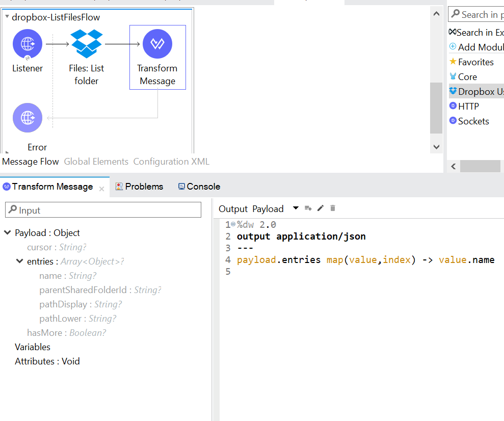Click the trash delete target icon

coord(333,208)
